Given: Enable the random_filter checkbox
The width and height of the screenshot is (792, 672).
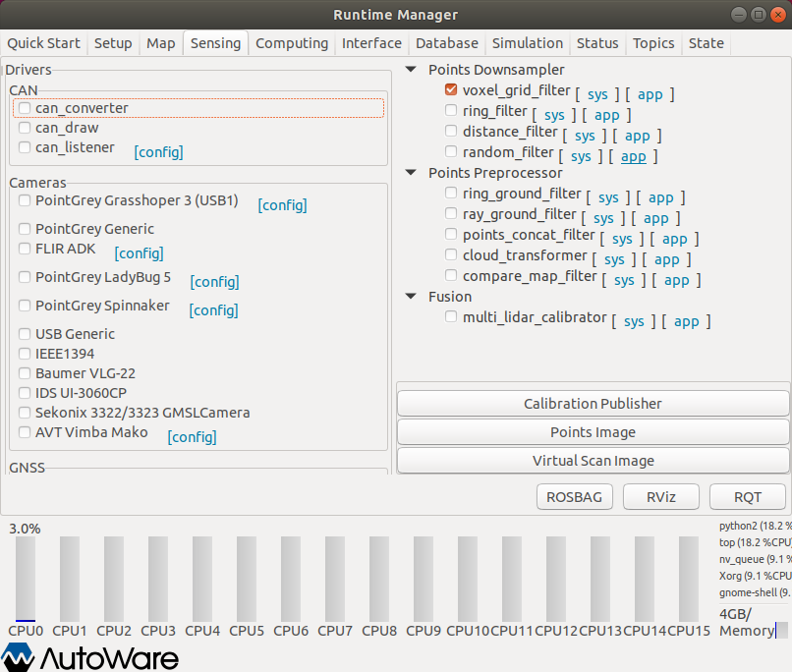Looking at the screenshot, I should pos(451,151).
